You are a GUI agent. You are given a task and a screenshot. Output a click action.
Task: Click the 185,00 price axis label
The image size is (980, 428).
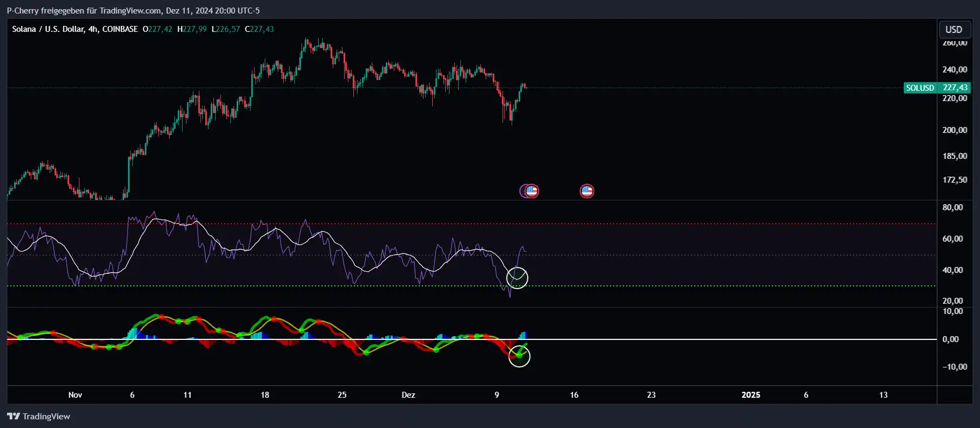(x=955, y=156)
